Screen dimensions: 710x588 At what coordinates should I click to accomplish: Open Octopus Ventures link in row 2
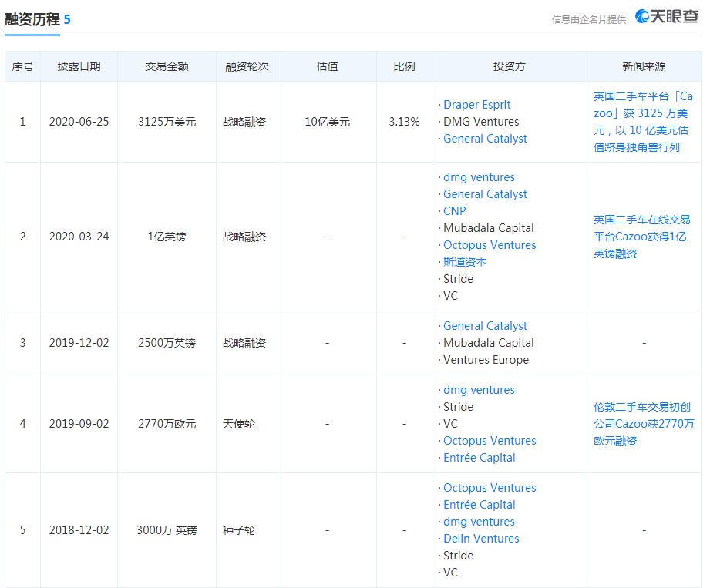coord(490,245)
